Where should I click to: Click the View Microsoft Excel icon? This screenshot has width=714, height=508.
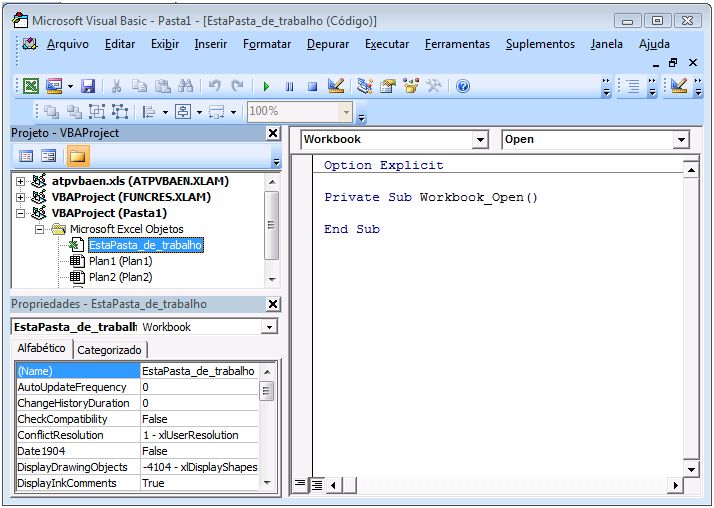click(31, 86)
